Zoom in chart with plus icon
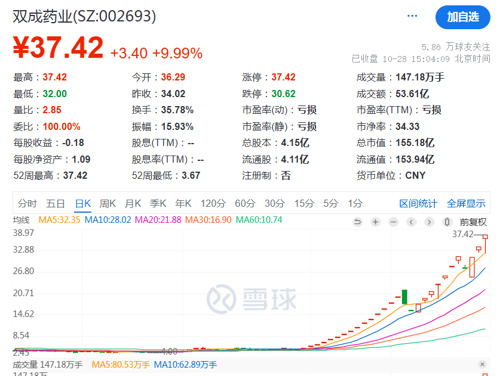 [375, 222]
